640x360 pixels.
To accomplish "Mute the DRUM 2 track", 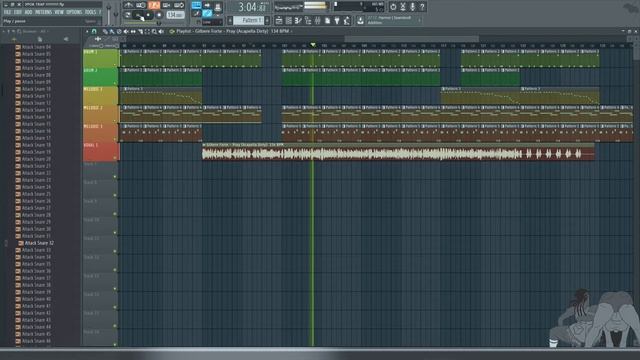I will [x=115, y=83].
